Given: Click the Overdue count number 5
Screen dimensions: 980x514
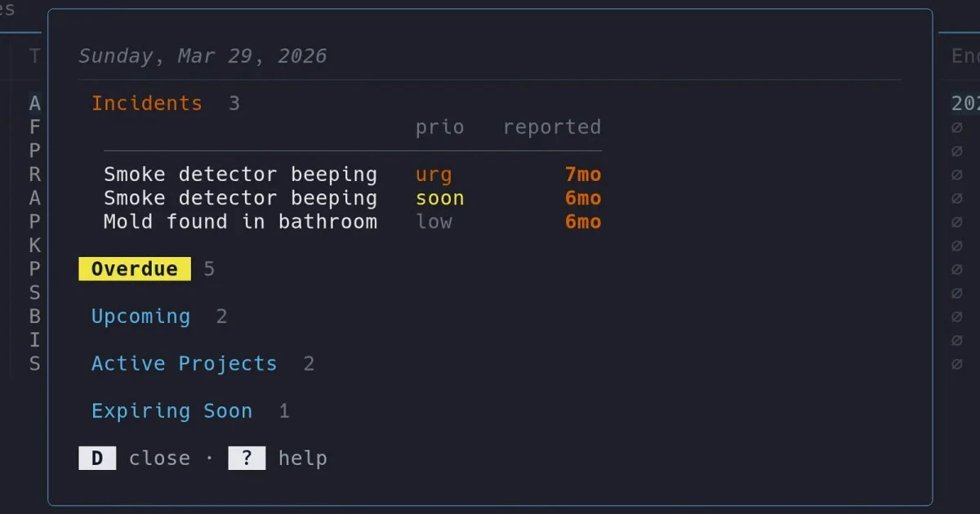Looking at the screenshot, I should pyautogui.click(x=209, y=269).
